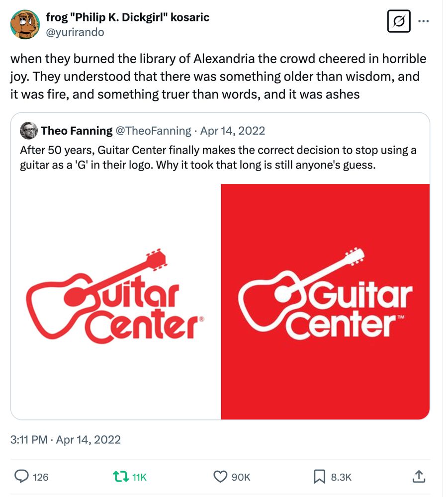
Task: Open the old white Guitar Center logo image
Action: (x=116, y=302)
